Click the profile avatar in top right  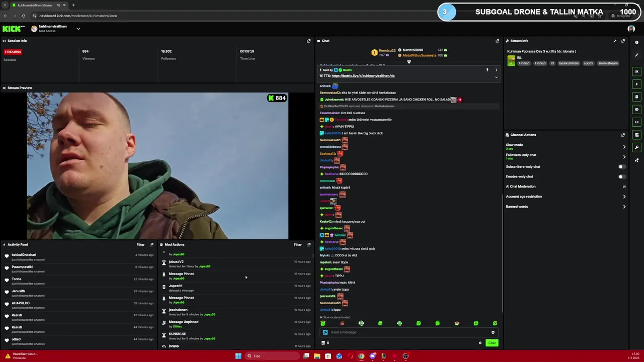click(x=631, y=29)
